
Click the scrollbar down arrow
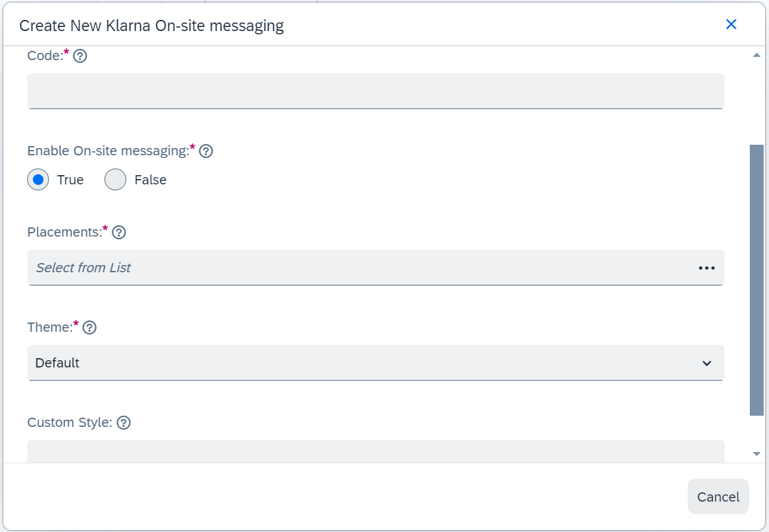pos(756,454)
